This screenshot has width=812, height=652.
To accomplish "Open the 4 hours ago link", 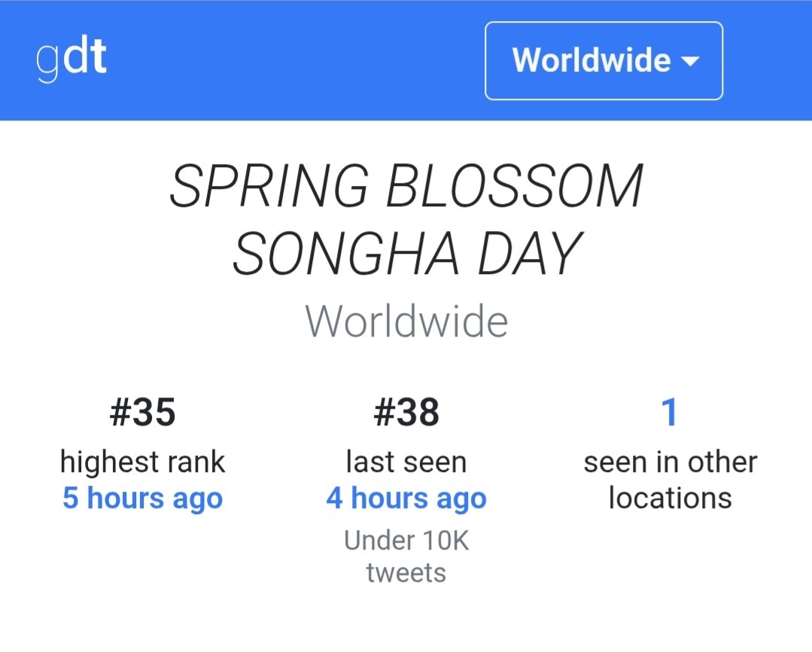I will pos(406,498).
